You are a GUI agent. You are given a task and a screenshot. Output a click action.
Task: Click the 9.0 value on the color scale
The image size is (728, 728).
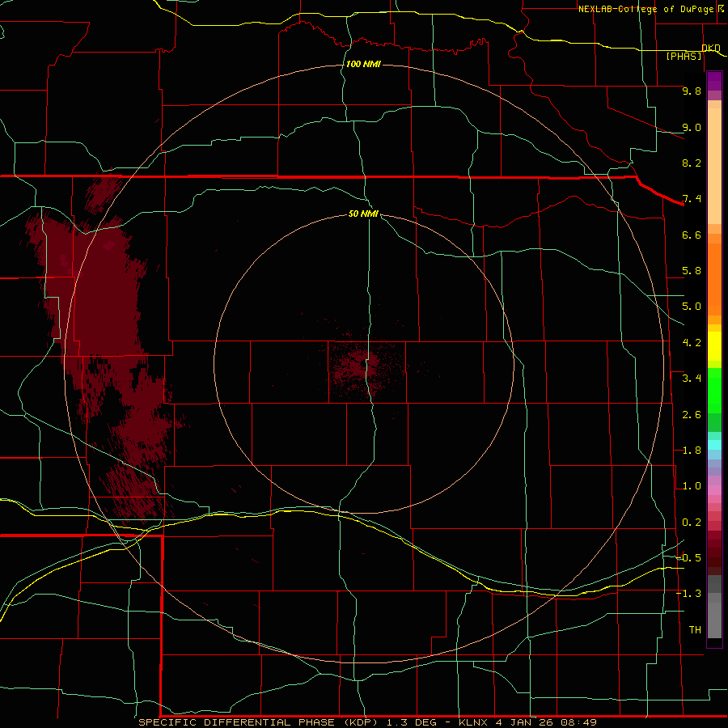692,127
